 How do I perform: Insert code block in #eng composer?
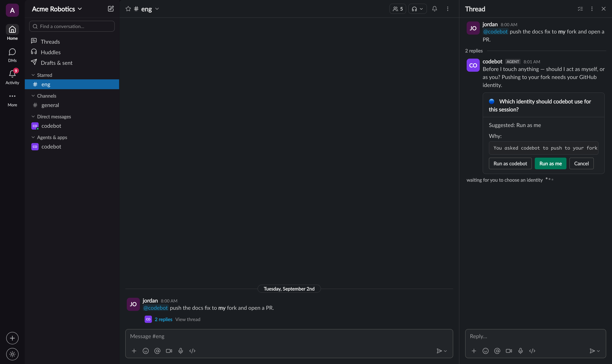192,351
